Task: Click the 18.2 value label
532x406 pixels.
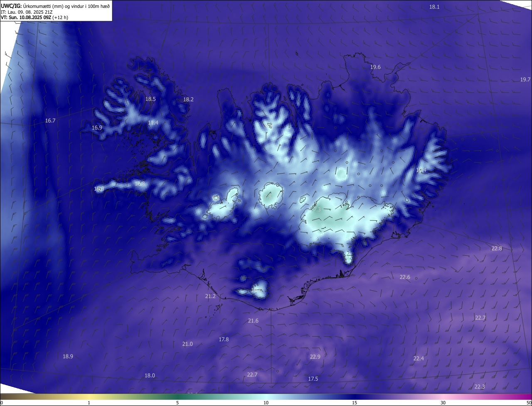Action: 188,100
